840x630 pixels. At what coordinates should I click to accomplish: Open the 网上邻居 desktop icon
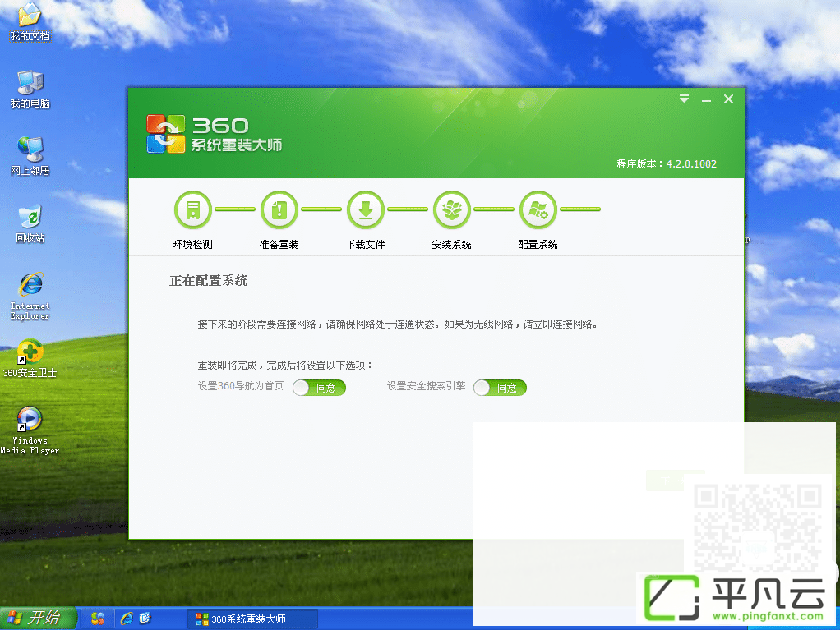[30, 157]
